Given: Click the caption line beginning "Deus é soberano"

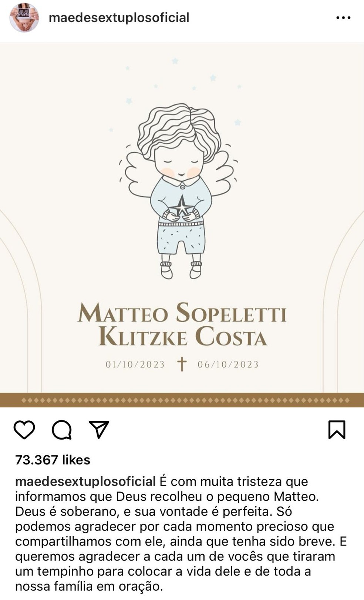Looking at the screenshot, I should (x=154, y=511).
